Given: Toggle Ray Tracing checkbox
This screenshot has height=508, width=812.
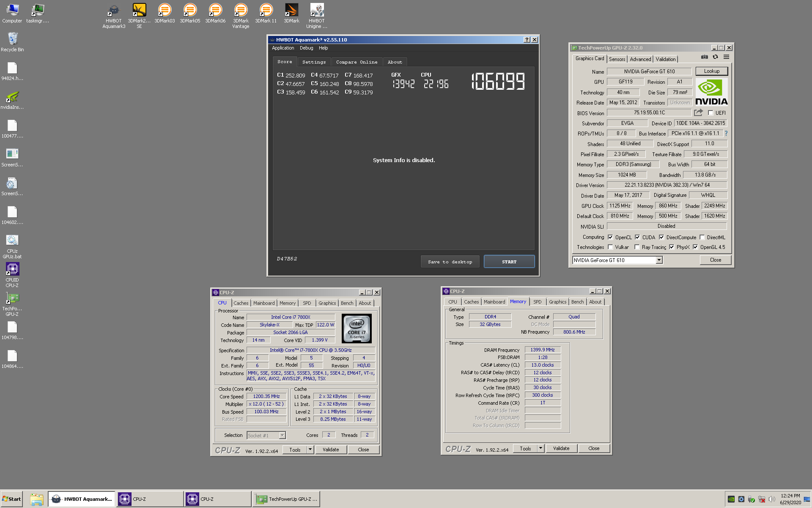Looking at the screenshot, I should click(637, 247).
